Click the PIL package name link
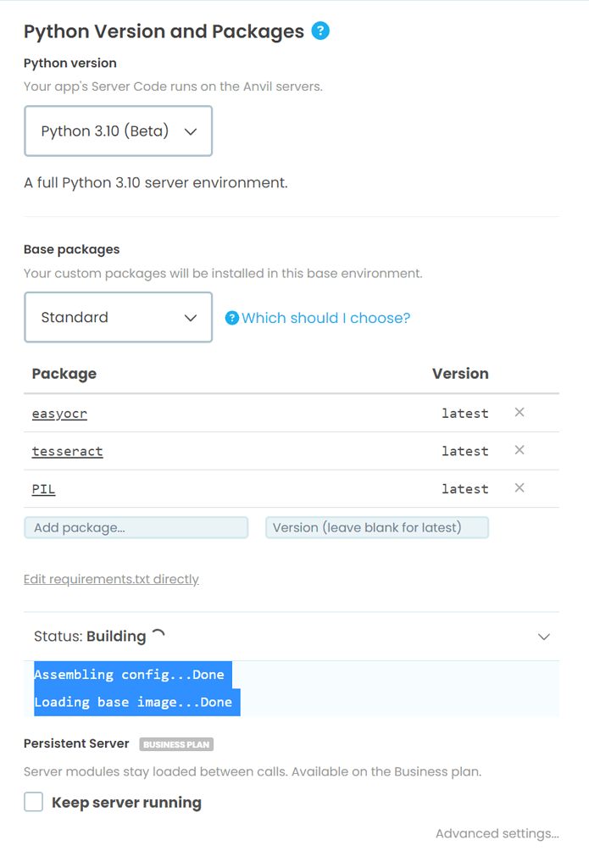The width and height of the screenshot is (589, 868). (43, 489)
